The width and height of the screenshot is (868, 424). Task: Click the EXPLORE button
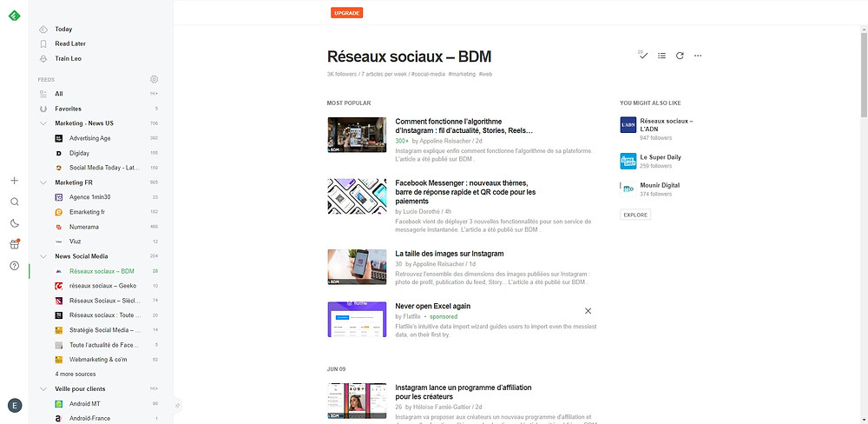pyautogui.click(x=635, y=215)
